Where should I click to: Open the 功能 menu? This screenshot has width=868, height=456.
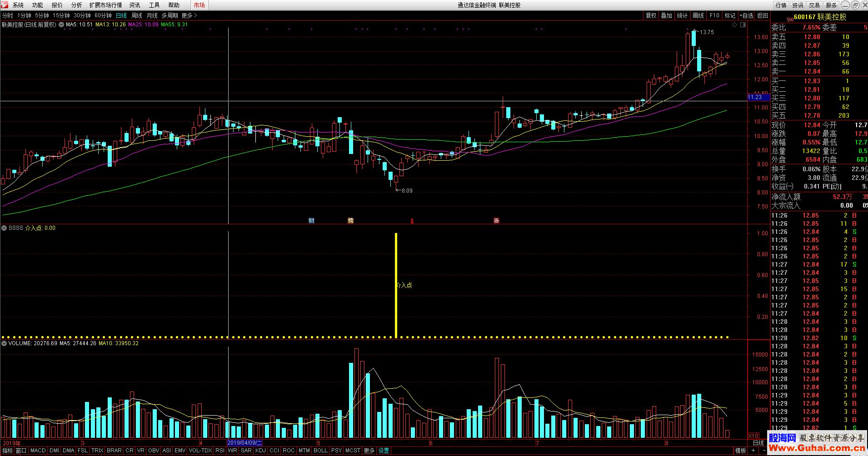point(38,5)
